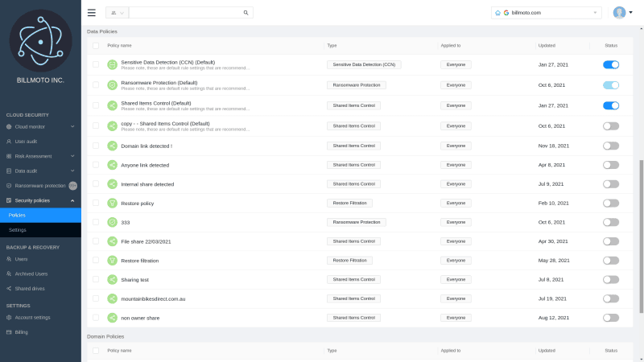Go to Archived Users in sidebar
Image resolution: width=644 pixels, height=362 pixels.
coord(31,274)
